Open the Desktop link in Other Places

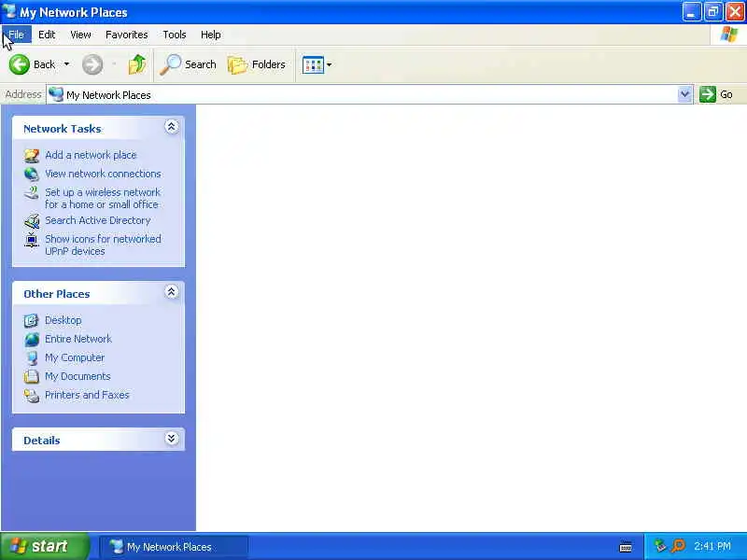pyautogui.click(x=63, y=320)
